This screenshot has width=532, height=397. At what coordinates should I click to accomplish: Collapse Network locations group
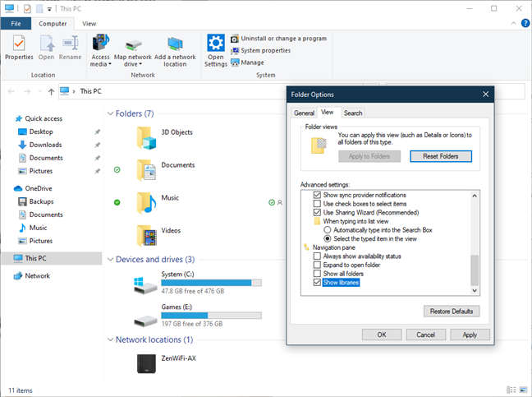[110, 339]
